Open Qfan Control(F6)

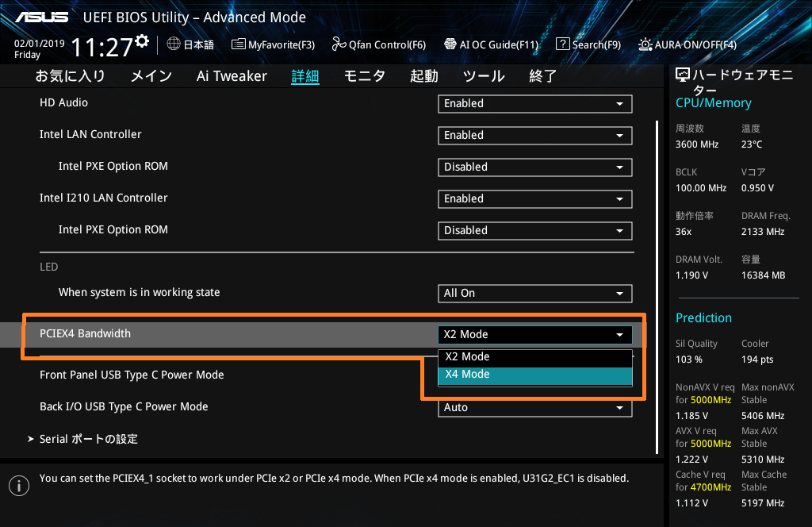point(379,44)
